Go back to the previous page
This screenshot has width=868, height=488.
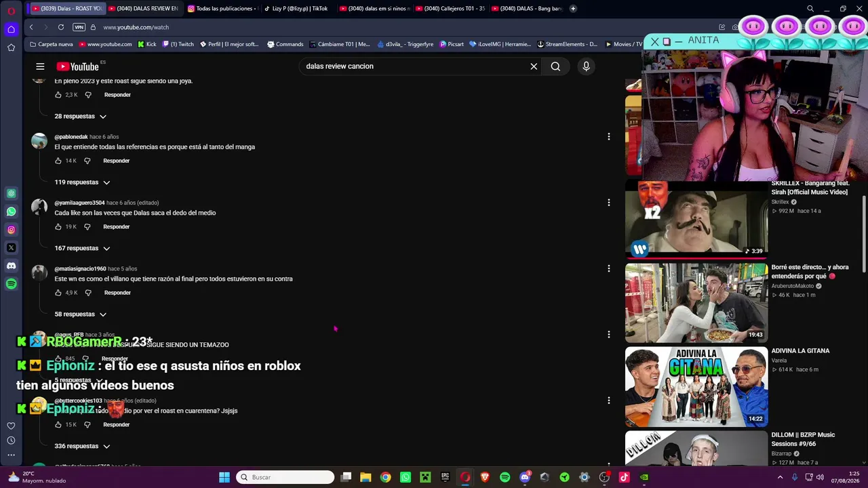pyautogui.click(x=31, y=27)
